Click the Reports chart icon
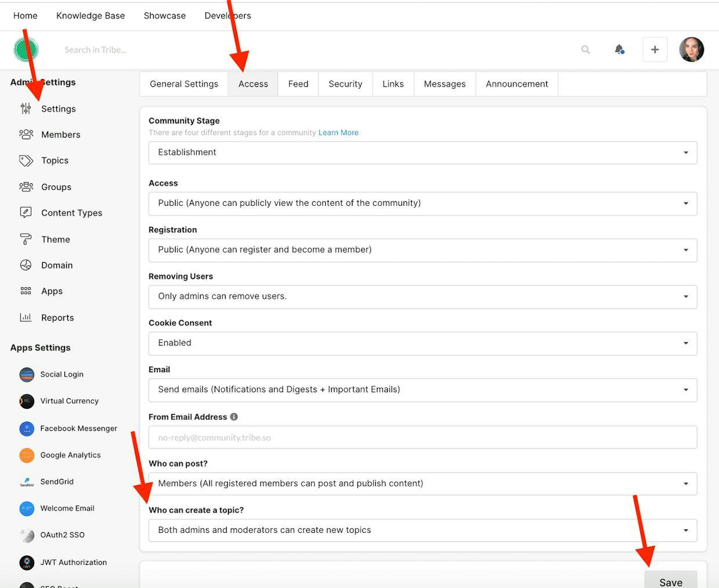This screenshot has width=719, height=588. [x=26, y=317]
